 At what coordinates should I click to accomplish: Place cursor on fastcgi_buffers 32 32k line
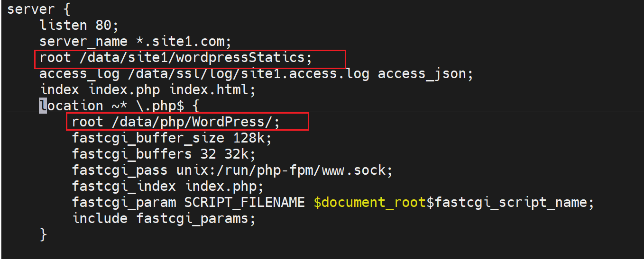(164, 154)
